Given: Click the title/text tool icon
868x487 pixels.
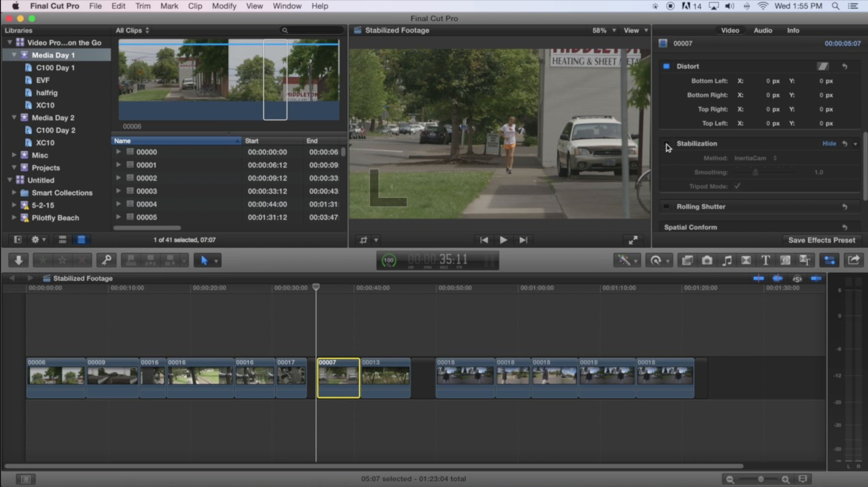Looking at the screenshot, I should click(765, 260).
